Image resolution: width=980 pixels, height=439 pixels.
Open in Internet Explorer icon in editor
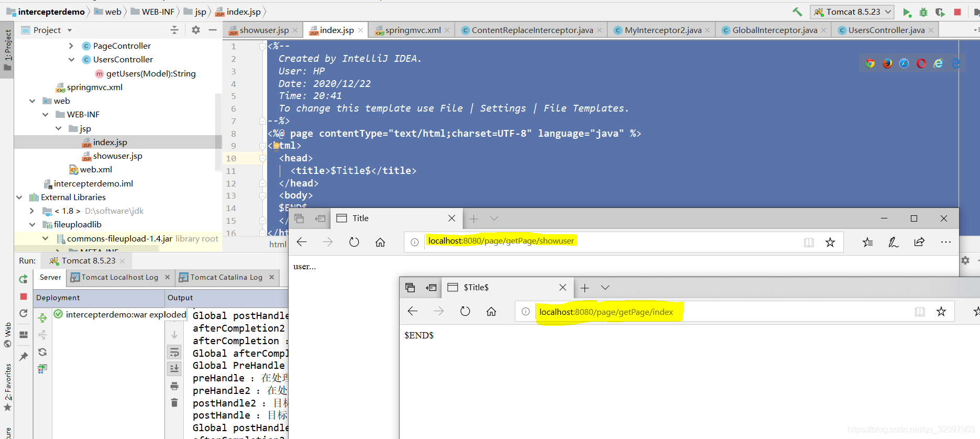coord(939,63)
